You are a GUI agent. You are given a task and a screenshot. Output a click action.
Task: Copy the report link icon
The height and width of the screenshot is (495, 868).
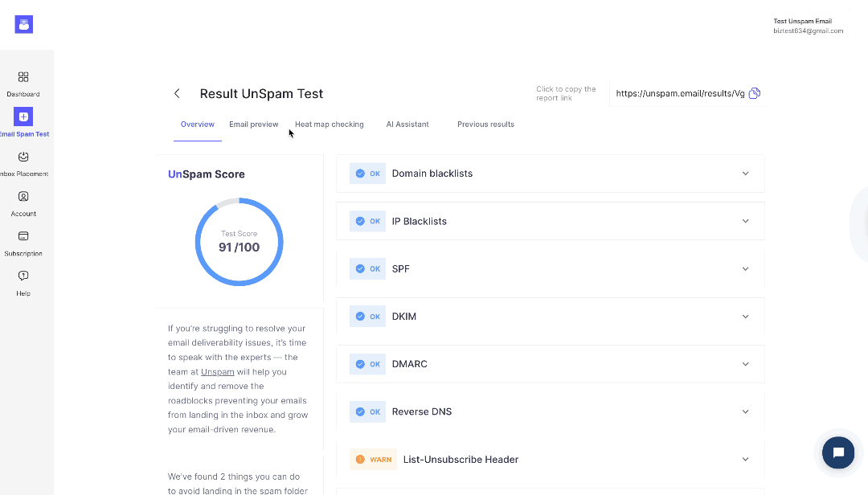tap(755, 93)
